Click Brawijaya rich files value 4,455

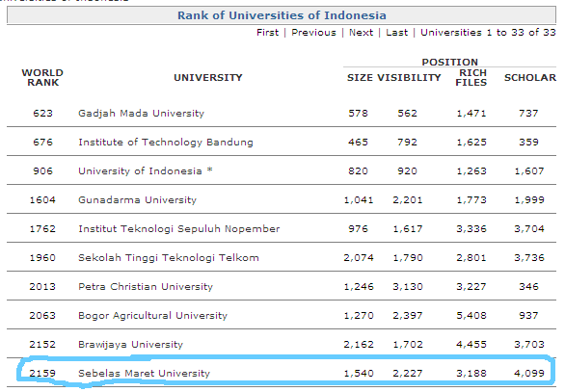(x=471, y=345)
